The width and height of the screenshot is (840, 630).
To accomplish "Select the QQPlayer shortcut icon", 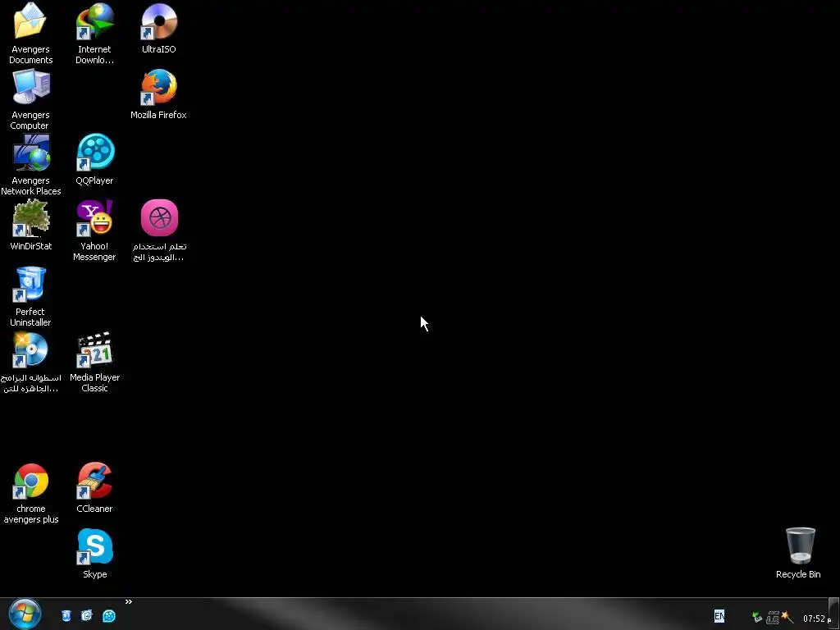I will point(95,153).
